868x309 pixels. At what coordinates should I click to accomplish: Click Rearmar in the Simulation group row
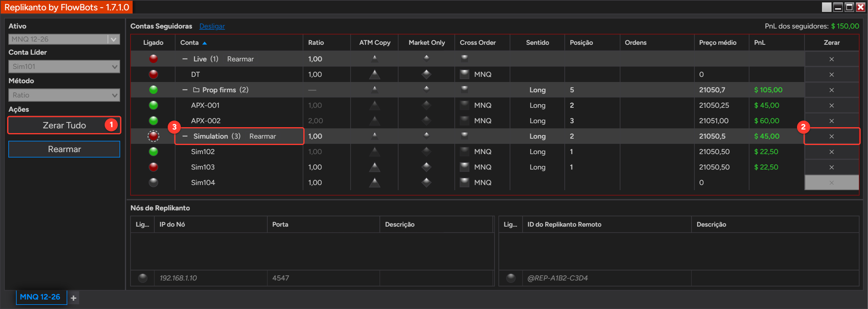coord(263,136)
